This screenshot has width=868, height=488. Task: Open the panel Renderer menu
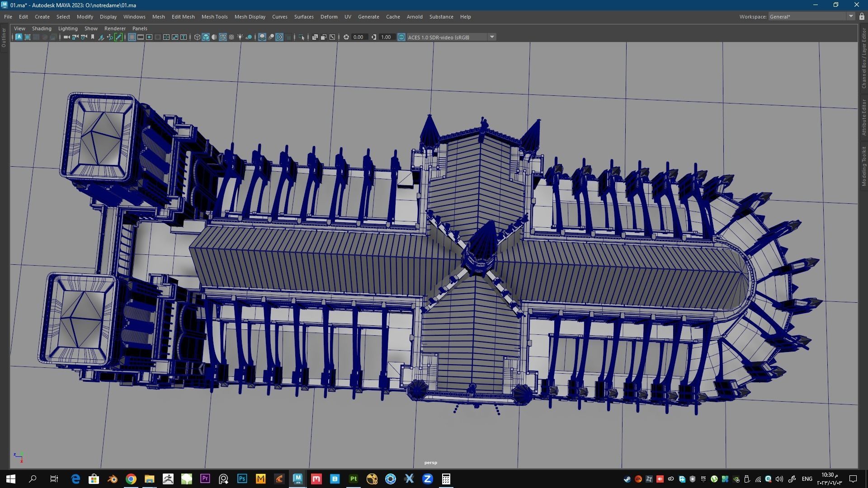coord(115,28)
